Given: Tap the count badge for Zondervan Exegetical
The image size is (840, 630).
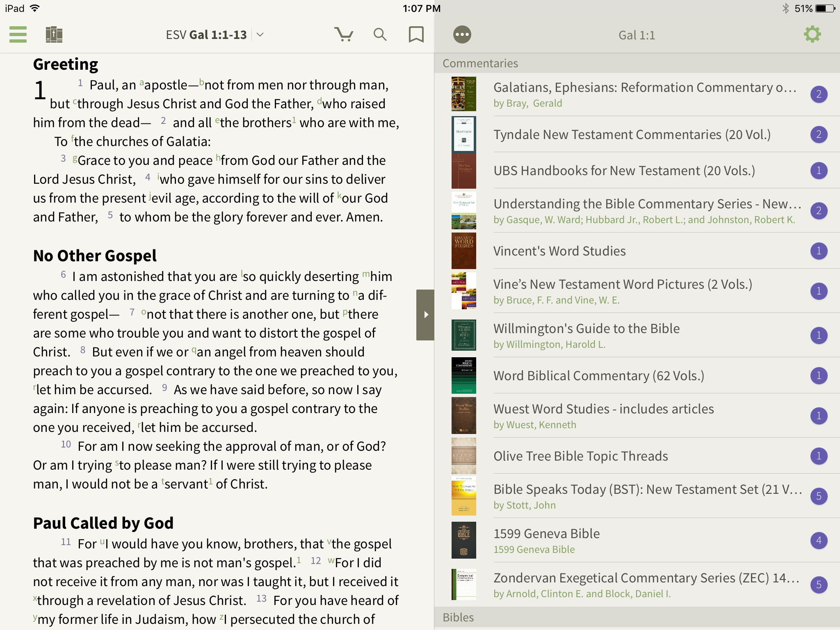Looking at the screenshot, I should click(819, 585).
